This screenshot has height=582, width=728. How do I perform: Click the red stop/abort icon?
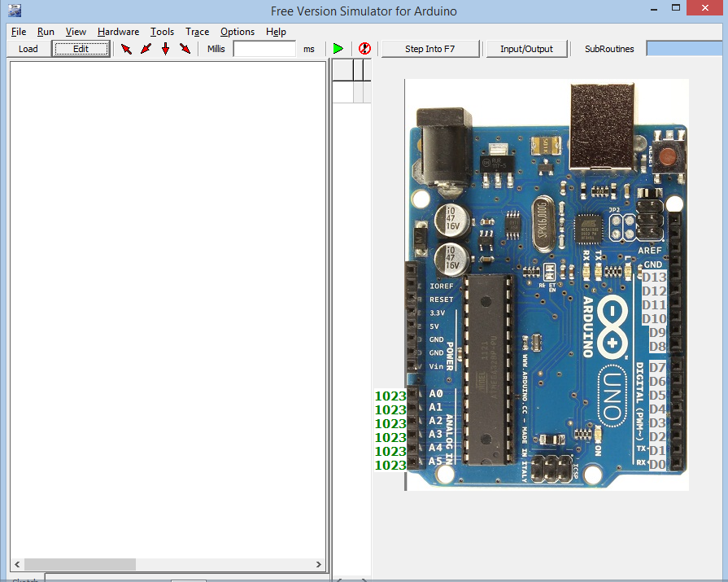click(x=364, y=48)
